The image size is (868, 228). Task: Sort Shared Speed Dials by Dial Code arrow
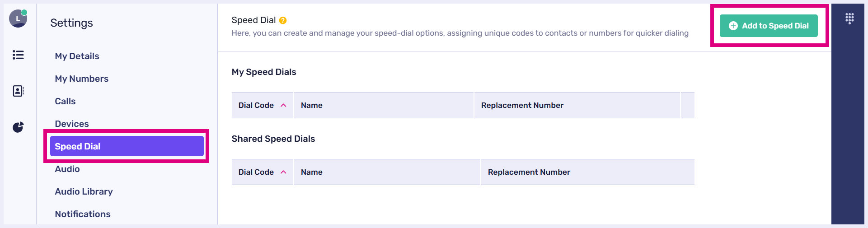point(283,172)
